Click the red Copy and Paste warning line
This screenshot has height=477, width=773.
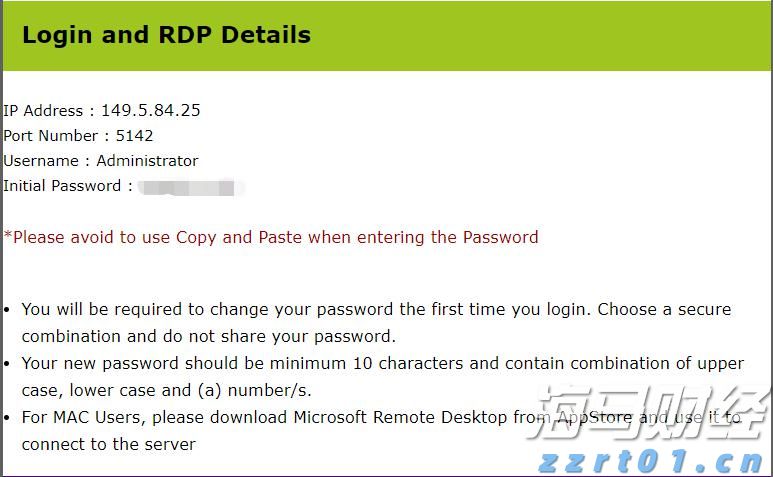[271, 237]
